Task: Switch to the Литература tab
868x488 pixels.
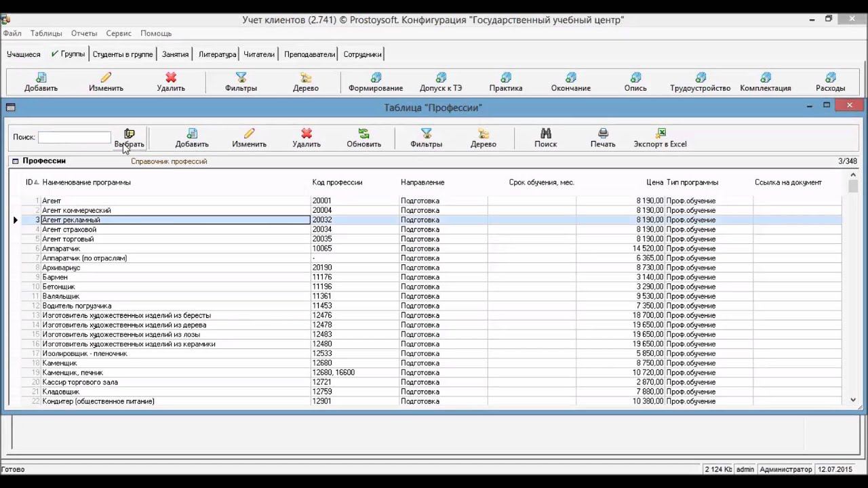Action: click(x=217, y=54)
